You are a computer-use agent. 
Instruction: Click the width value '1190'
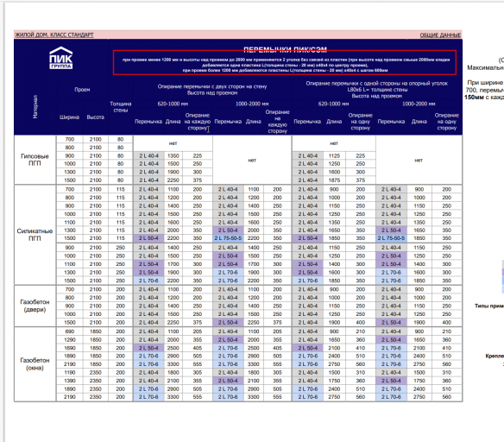[70, 373]
